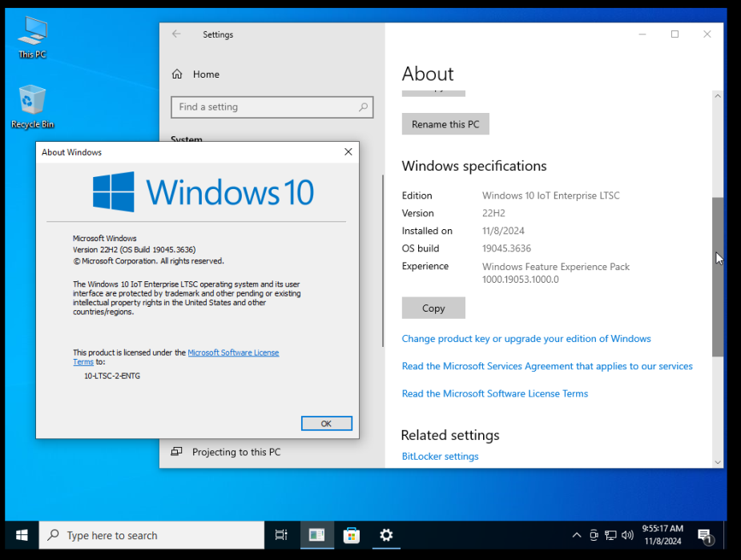Open the clock and date flyout

pyautogui.click(x=662, y=535)
